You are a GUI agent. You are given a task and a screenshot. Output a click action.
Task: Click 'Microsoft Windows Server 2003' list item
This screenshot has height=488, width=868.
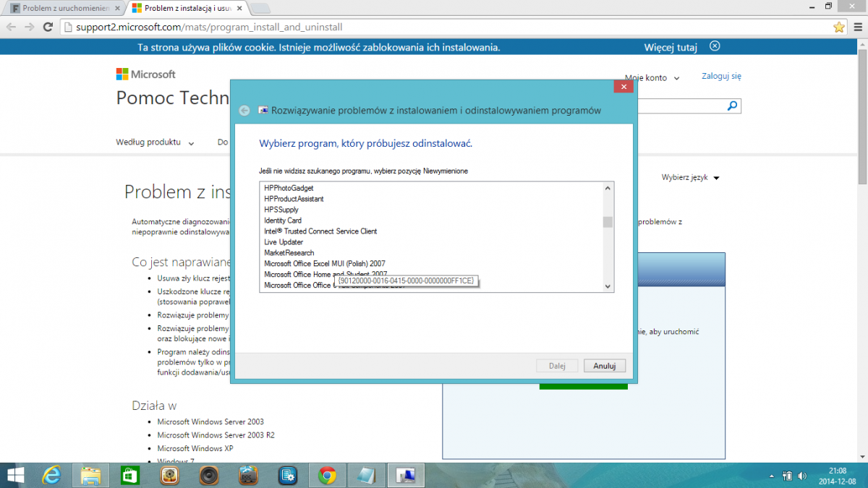click(210, 422)
